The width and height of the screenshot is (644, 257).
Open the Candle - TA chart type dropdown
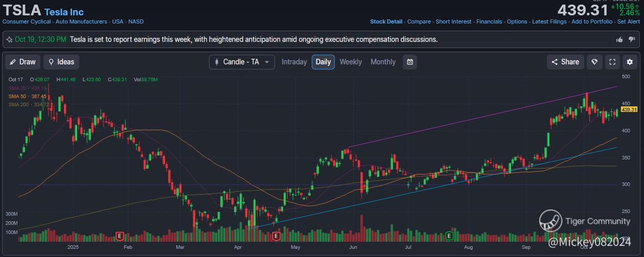(x=242, y=62)
